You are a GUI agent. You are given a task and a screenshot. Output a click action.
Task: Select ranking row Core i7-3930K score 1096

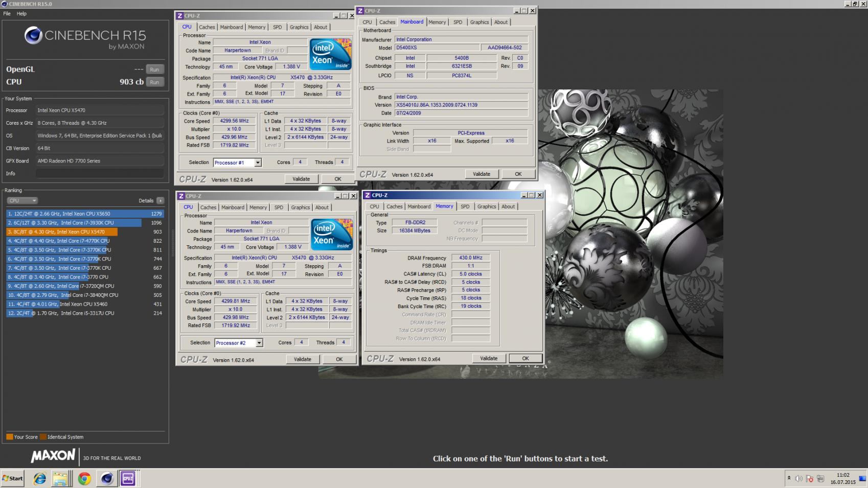[85, 223]
